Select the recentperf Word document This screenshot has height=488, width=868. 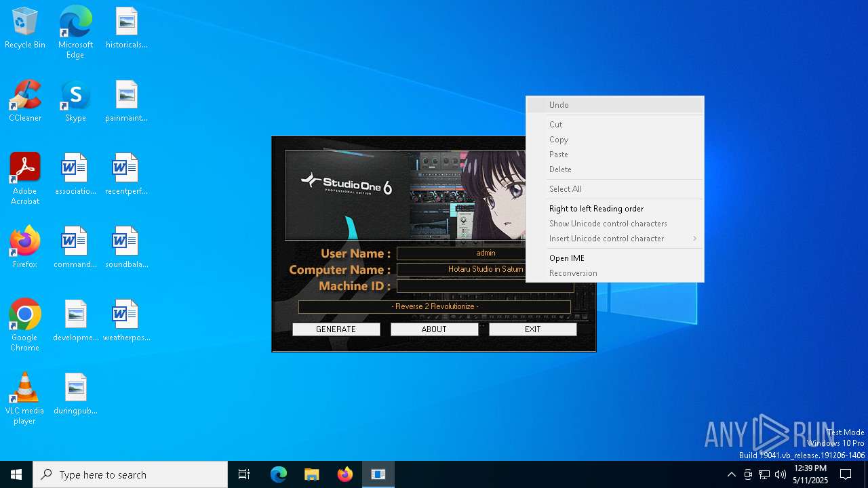[126, 175]
